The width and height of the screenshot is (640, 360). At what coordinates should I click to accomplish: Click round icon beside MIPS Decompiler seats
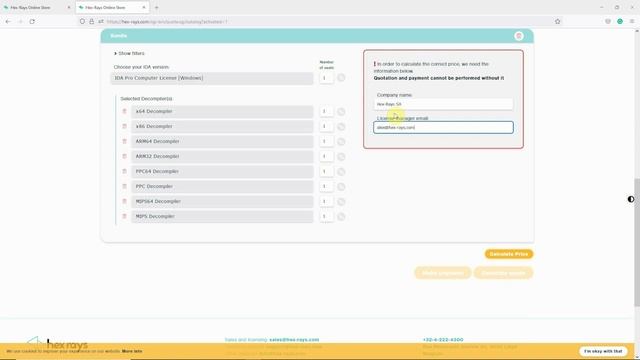pyautogui.click(x=341, y=217)
